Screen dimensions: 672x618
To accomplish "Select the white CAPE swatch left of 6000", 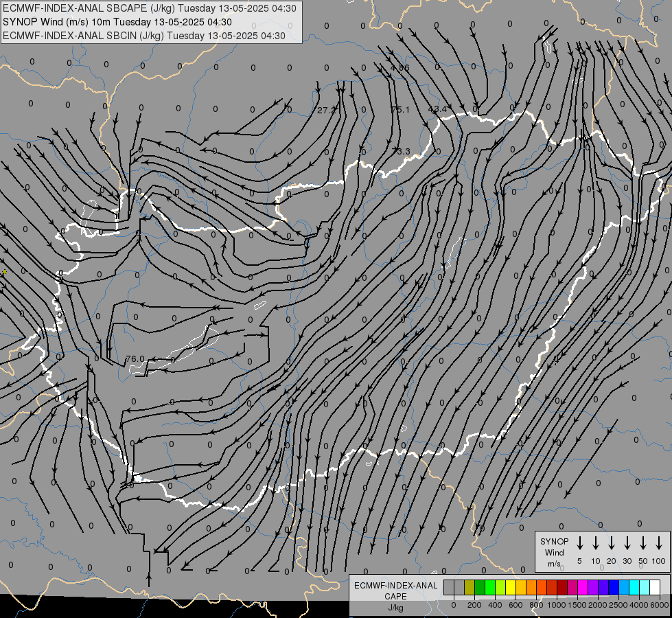I will pyautogui.click(x=655, y=587).
